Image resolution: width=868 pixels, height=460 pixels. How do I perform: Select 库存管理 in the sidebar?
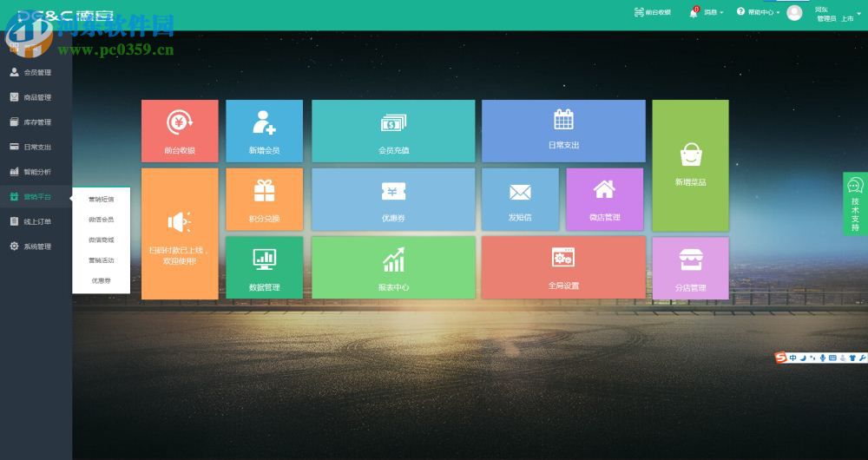36,122
